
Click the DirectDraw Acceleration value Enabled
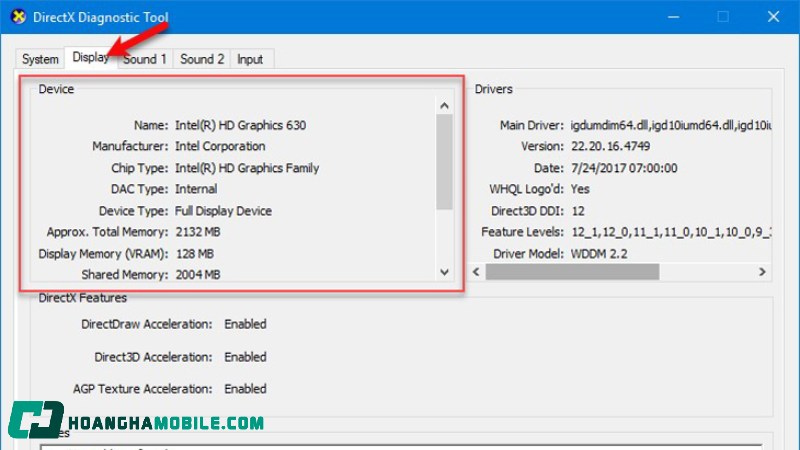pyautogui.click(x=245, y=324)
